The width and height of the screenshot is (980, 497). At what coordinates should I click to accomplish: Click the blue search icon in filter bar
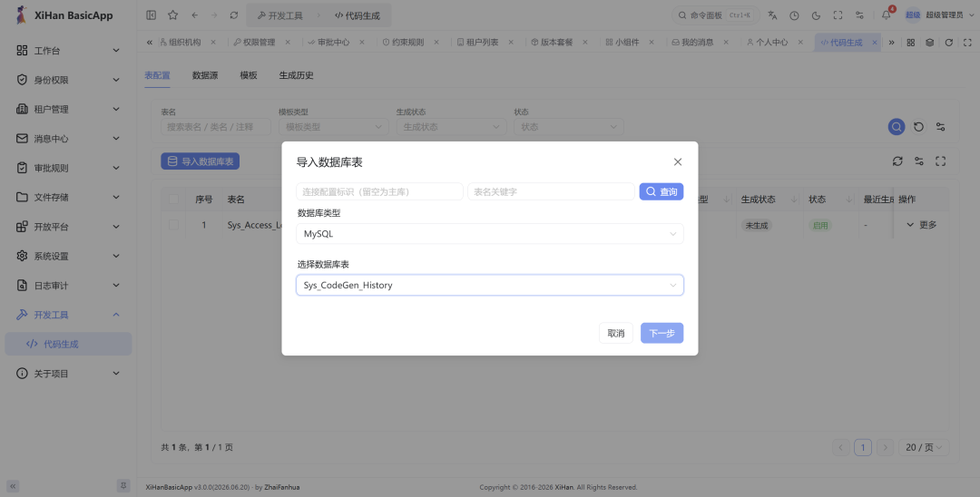click(897, 127)
